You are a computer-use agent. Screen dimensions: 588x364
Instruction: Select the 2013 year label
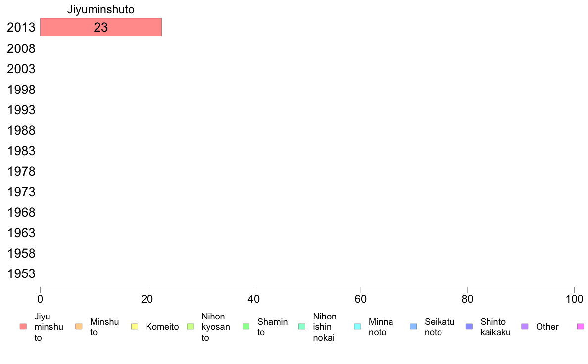click(21, 27)
